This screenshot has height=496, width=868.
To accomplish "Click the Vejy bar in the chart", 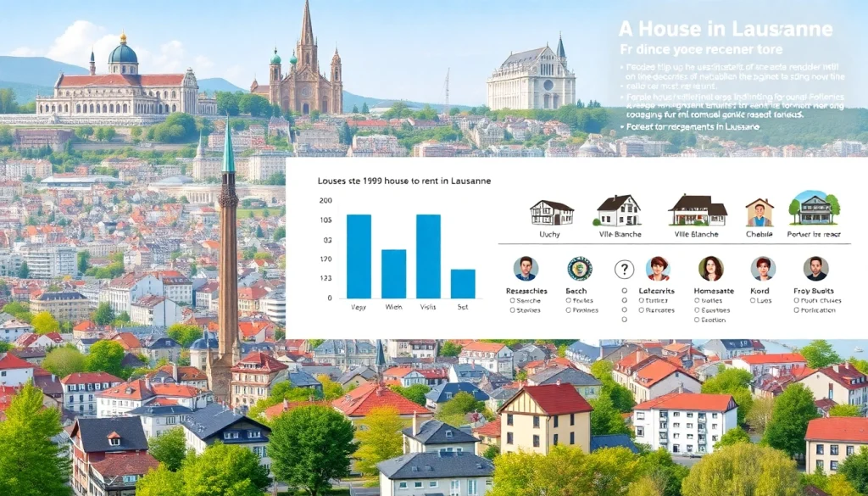I will tap(359, 256).
